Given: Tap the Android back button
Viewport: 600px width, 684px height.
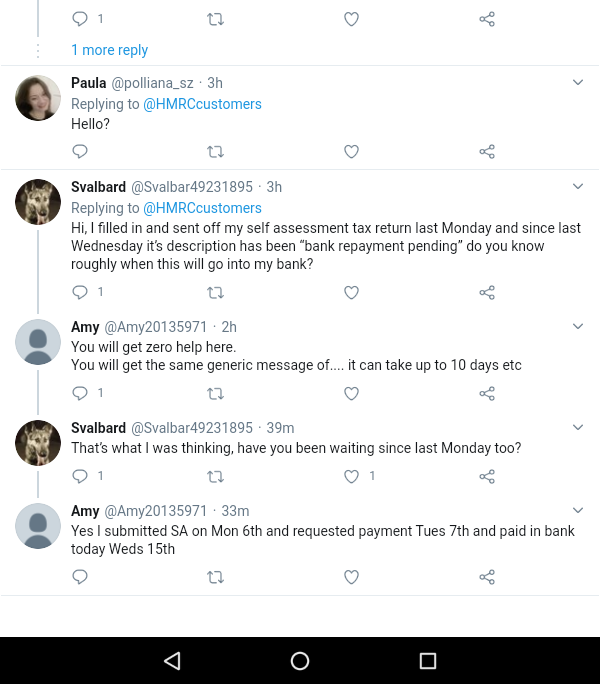Looking at the screenshot, I should click(x=172, y=661).
